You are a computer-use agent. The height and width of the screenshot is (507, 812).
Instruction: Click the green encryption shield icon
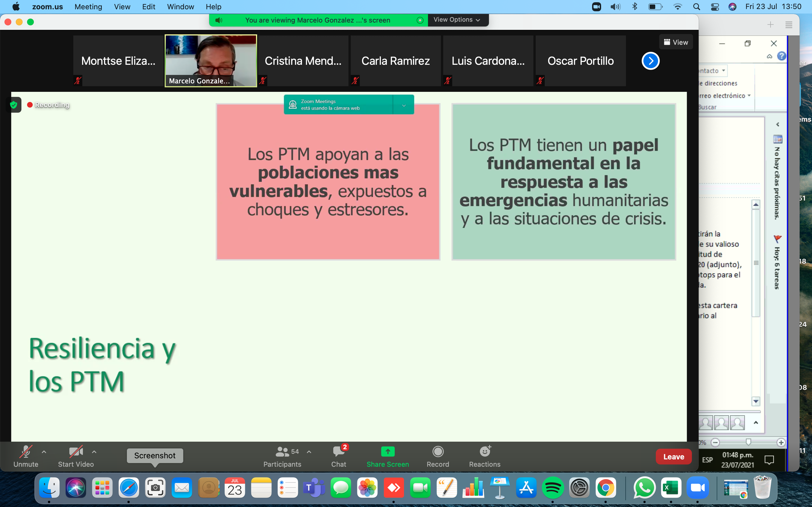[x=14, y=105]
